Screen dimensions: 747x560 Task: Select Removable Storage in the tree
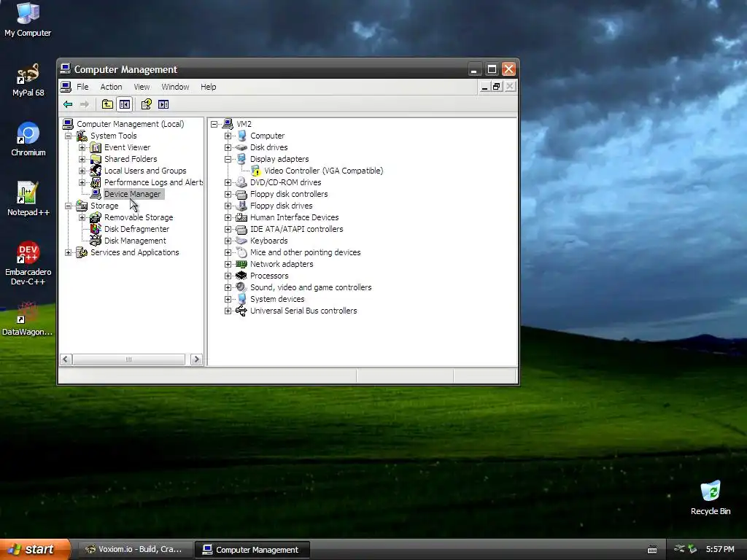tap(139, 217)
